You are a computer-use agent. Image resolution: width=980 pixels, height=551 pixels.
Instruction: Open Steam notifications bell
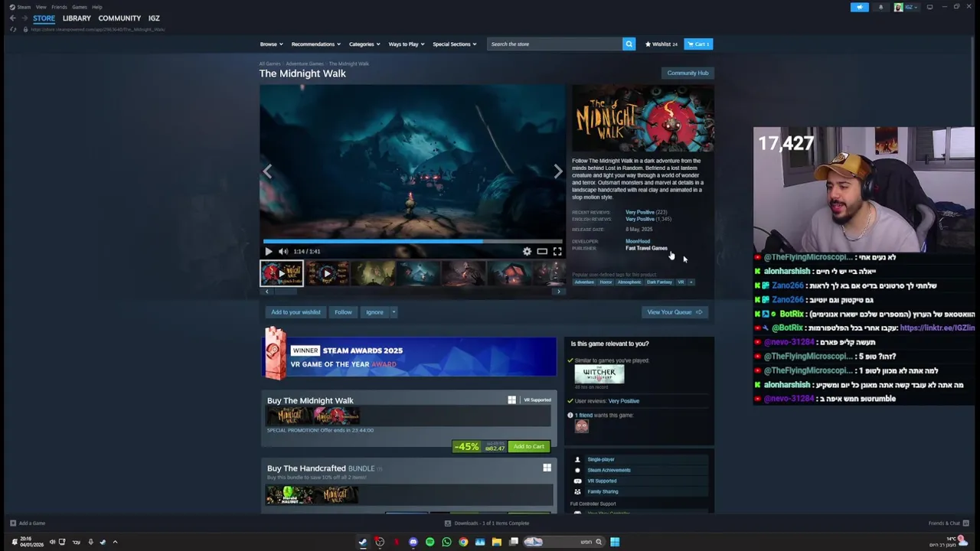[880, 7]
